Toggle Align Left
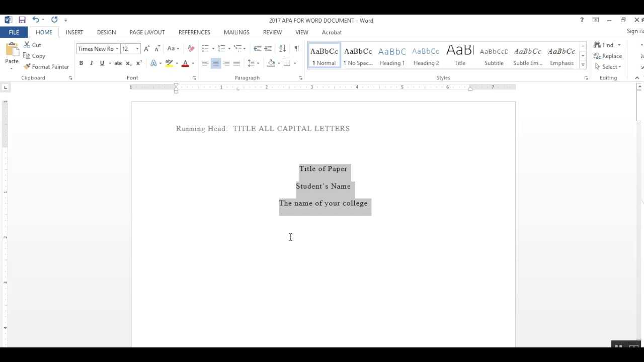Screen dimensions: 644x362 205,63
